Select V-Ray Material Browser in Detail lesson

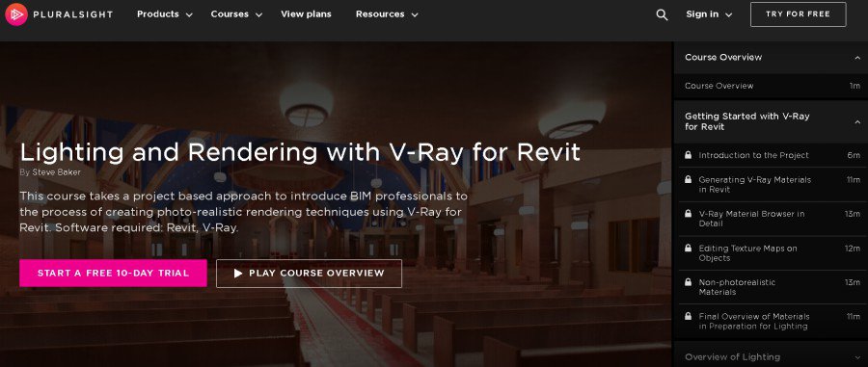coord(771,219)
